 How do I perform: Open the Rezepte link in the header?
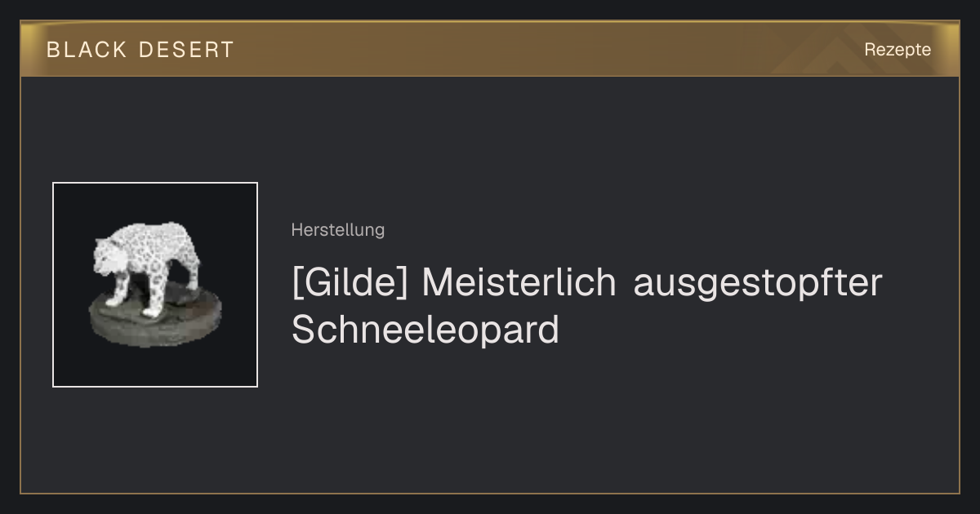click(898, 50)
